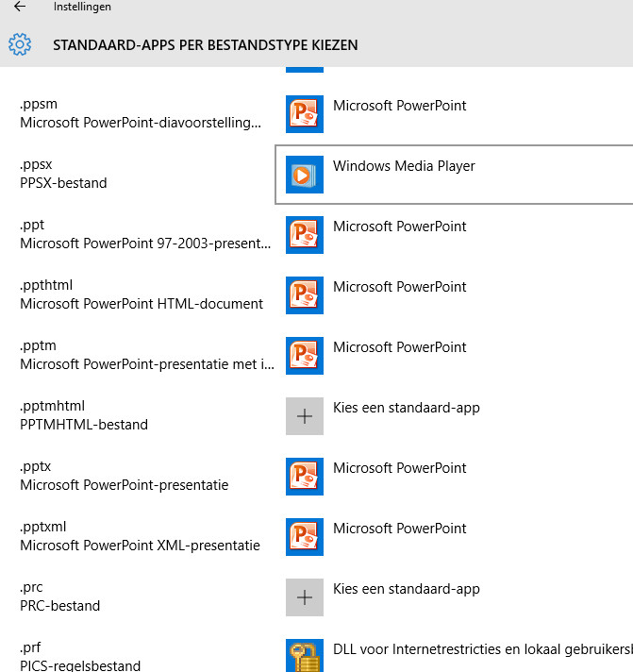Image resolution: width=633 pixels, height=672 pixels.
Task: Click the 'PPSX-bestand' description
Action: pos(63,183)
